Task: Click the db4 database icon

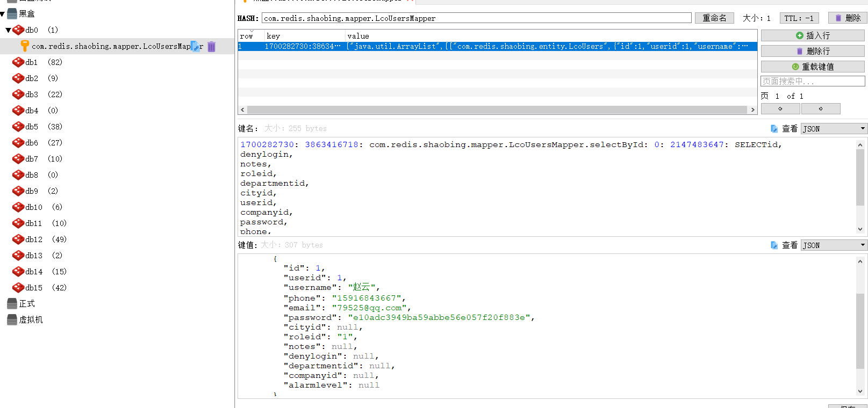Action: click(x=18, y=111)
